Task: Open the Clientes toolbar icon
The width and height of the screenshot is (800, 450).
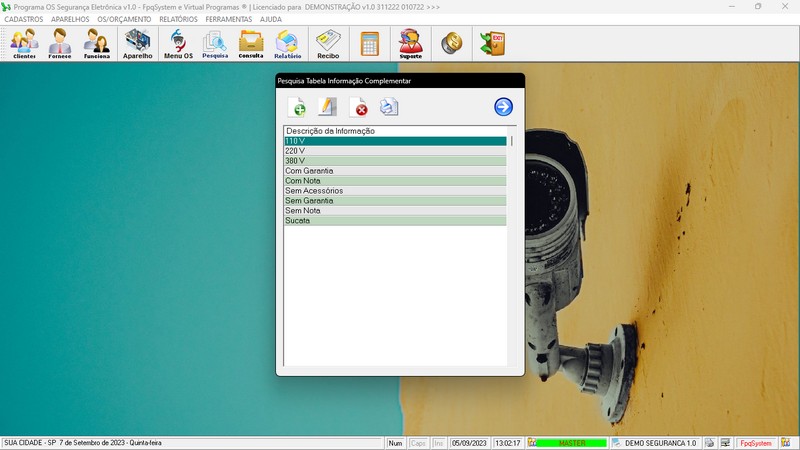Action: [24, 44]
